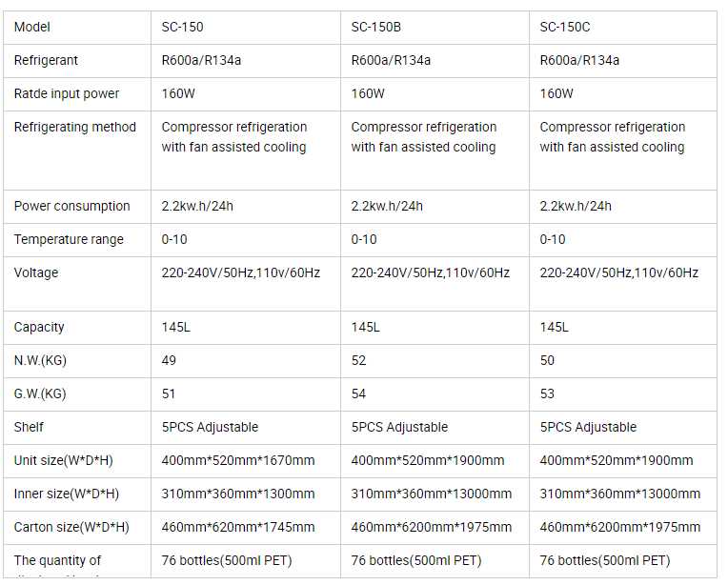Click the Temperature range row label
Image resolution: width=728 pixels, height=585 pixels.
click(69, 240)
